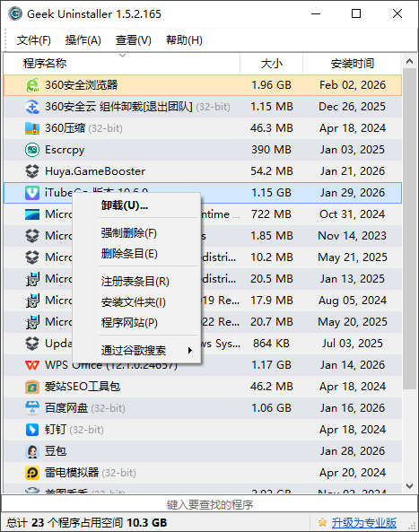
Task: Choose 卸载(U)... in the context menu
Action: click(136, 205)
